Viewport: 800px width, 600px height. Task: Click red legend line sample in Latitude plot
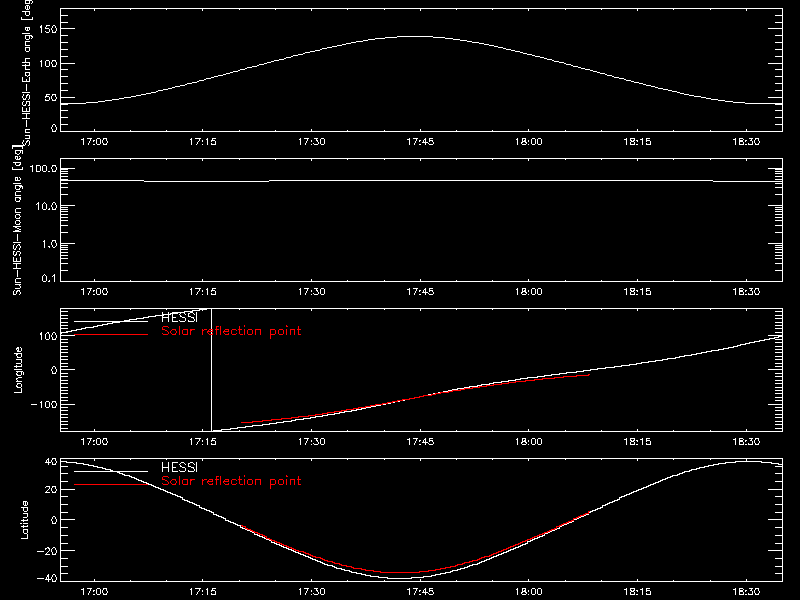pos(111,484)
